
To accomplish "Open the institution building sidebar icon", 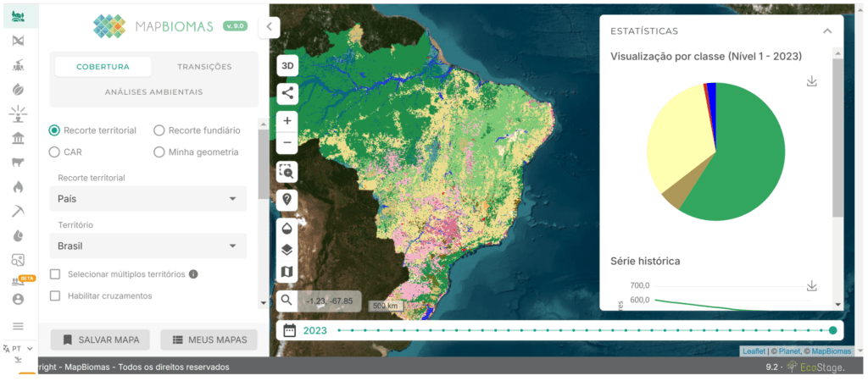I will coord(18,138).
